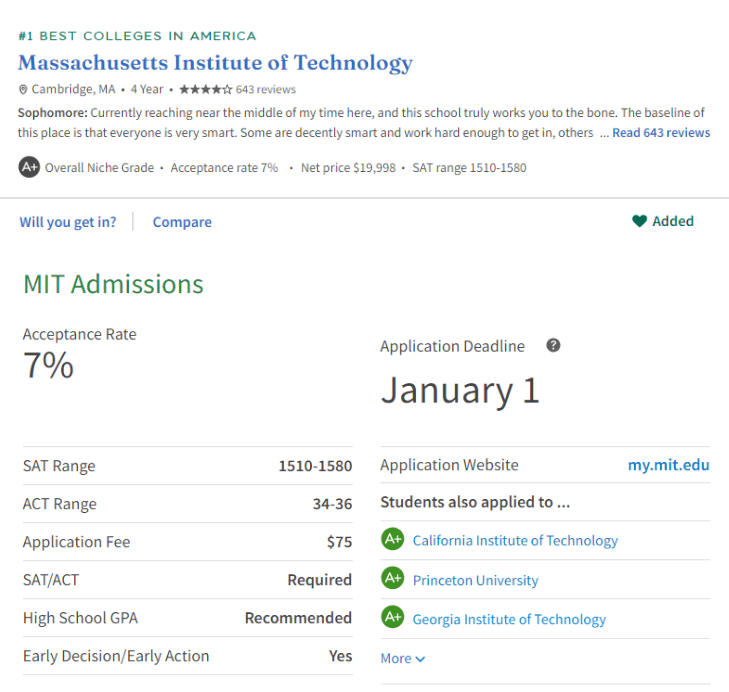Click the large 7% acceptance rate value
The width and height of the screenshot is (729, 692).
[x=48, y=365]
